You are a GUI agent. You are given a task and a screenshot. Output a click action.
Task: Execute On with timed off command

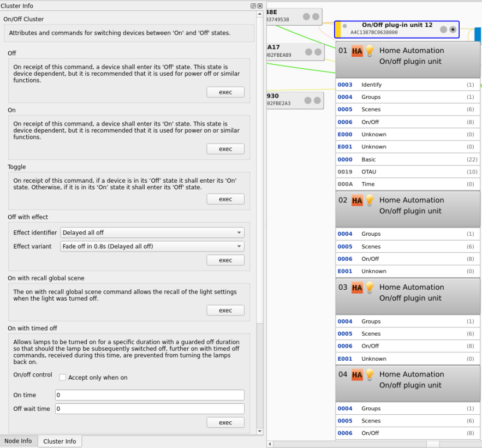coord(225,422)
